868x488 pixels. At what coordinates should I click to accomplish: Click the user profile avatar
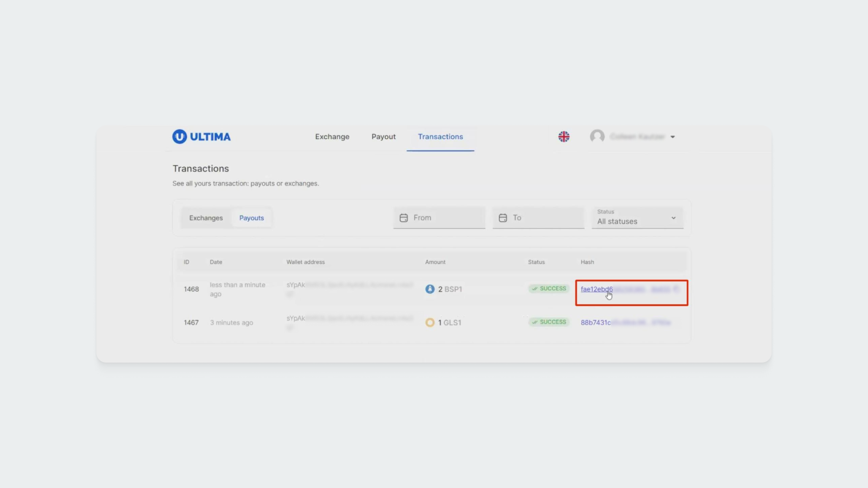597,136
